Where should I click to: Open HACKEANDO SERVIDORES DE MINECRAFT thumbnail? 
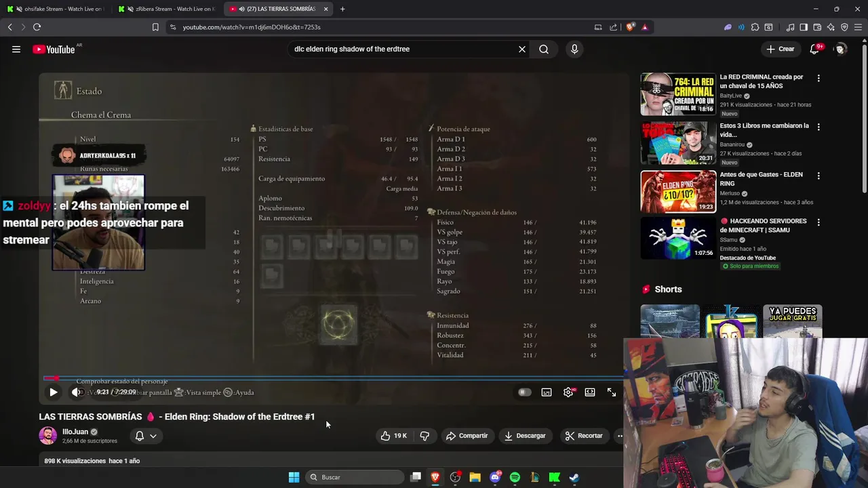click(x=678, y=238)
